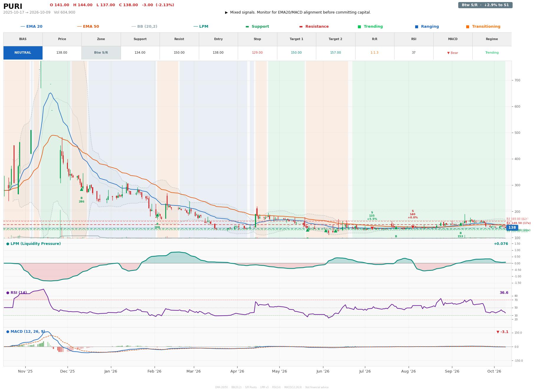Click the Resist value 150.00
The width and height of the screenshot is (534, 392).
(179, 53)
